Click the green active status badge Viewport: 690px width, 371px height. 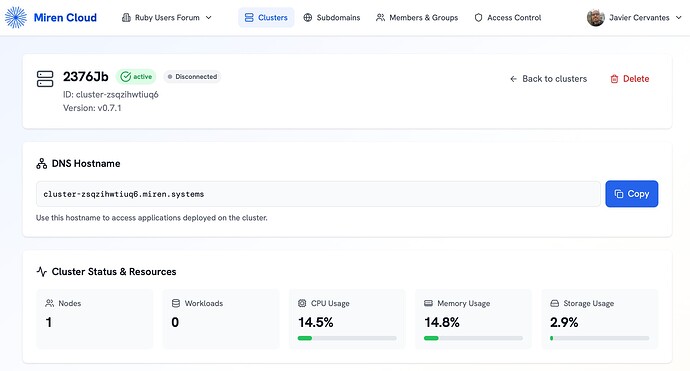click(x=136, y=77)
